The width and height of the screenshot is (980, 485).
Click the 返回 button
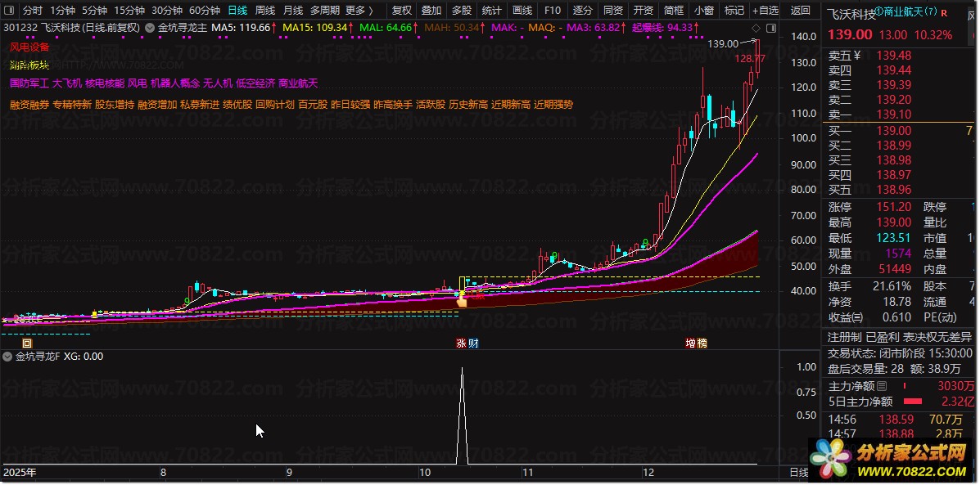click(x=800, y=10)
